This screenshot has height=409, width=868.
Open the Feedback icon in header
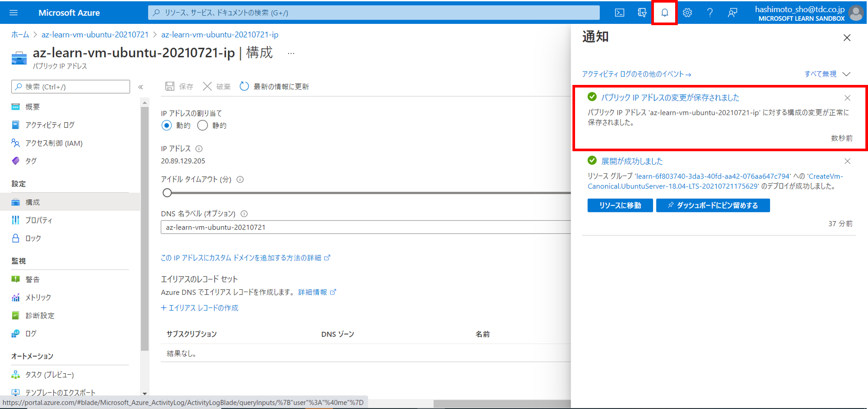(732, 13)
